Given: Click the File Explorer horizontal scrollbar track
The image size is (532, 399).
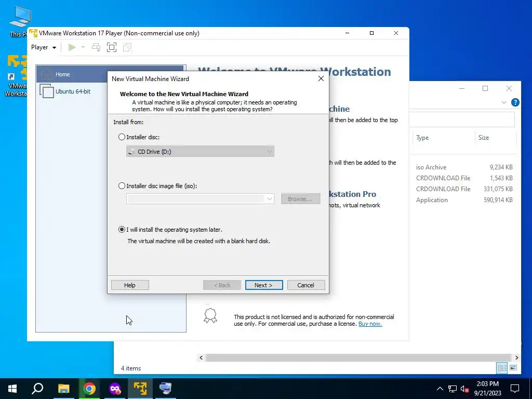Looking at the screenshot, I should [x=358, y=357].
